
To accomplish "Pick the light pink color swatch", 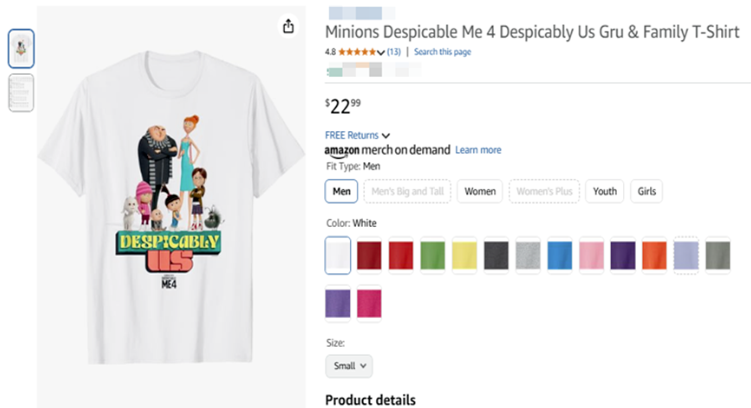I will pos(591,256).
